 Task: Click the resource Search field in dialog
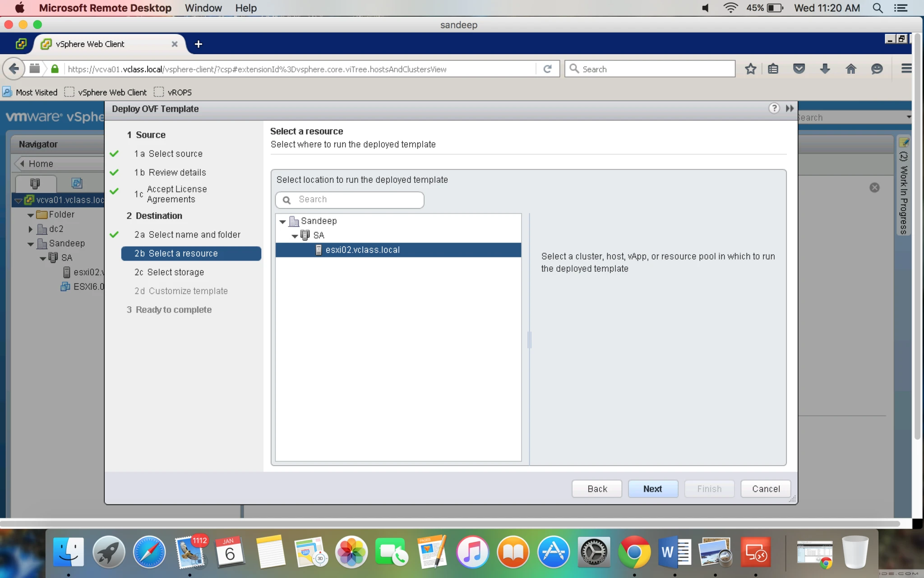350,200
